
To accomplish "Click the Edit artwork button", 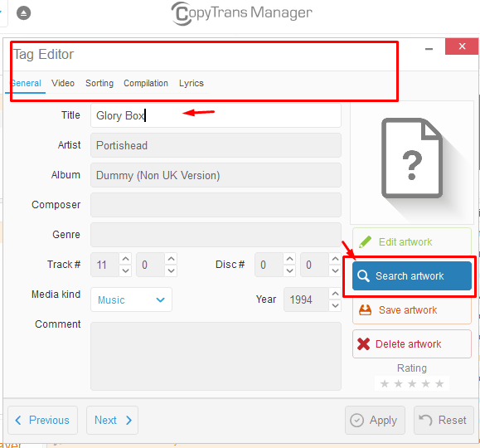I will (x=412, y=242).
